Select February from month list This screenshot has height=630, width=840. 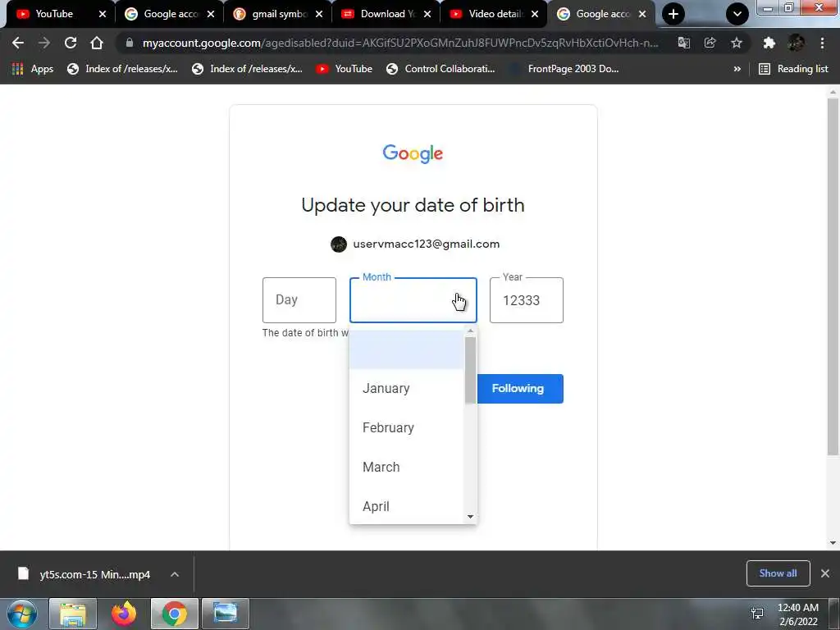point(407,427)
